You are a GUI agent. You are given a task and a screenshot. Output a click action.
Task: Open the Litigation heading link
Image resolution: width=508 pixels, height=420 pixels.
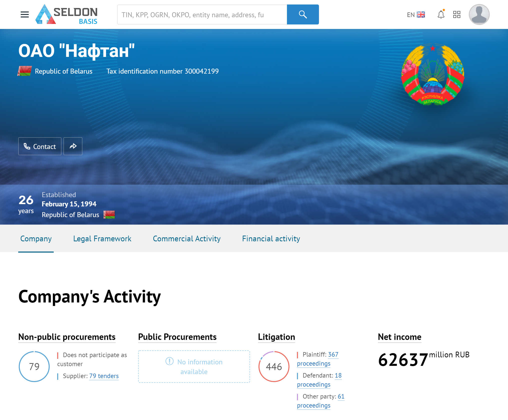(x=276, y=337)
